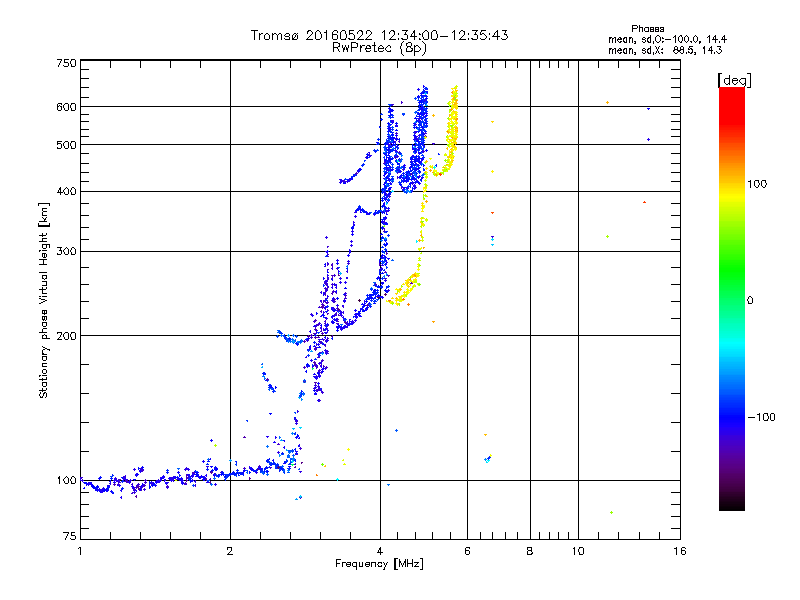The height and width of the screenshot is (600, 800).
Task: Click the y-axis label '400'
Action: coord(66,192)
